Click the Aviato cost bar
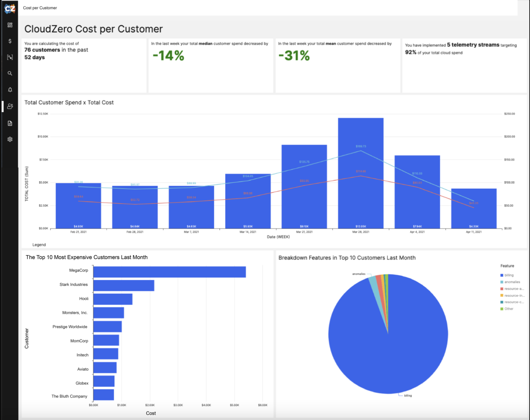The width and height of the screenshot is (530, 420). (105, 368)
